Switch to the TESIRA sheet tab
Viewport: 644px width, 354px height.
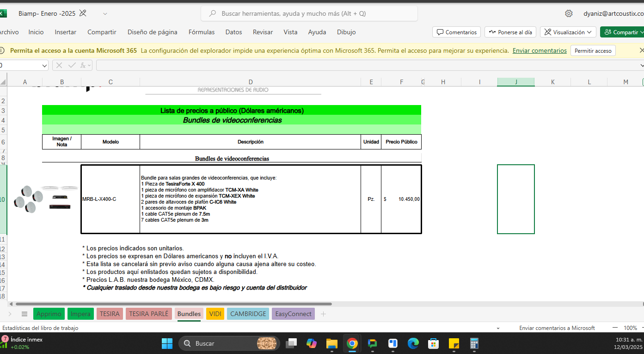coord(110,314)
